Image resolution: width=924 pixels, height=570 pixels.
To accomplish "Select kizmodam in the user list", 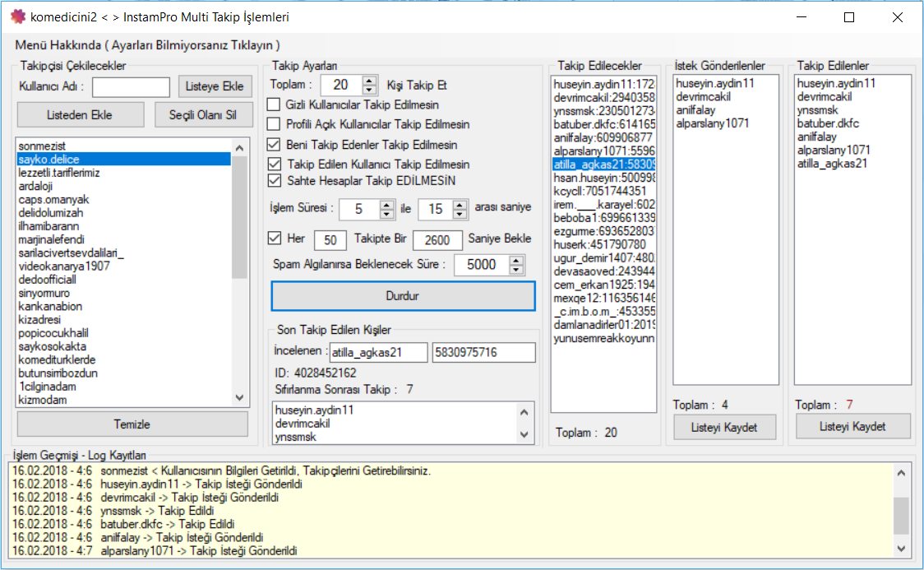I will [124, 400].
